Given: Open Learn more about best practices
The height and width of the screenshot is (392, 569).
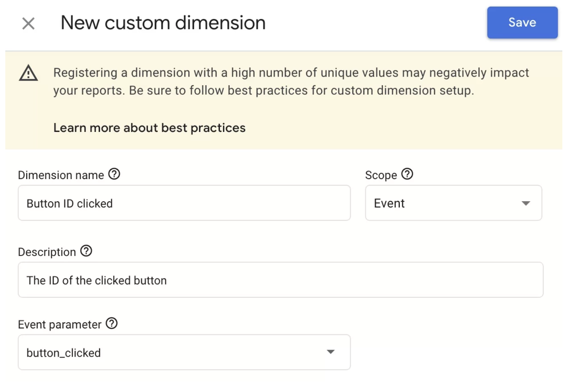Looking at the screenshot, I should pos(149,128).
